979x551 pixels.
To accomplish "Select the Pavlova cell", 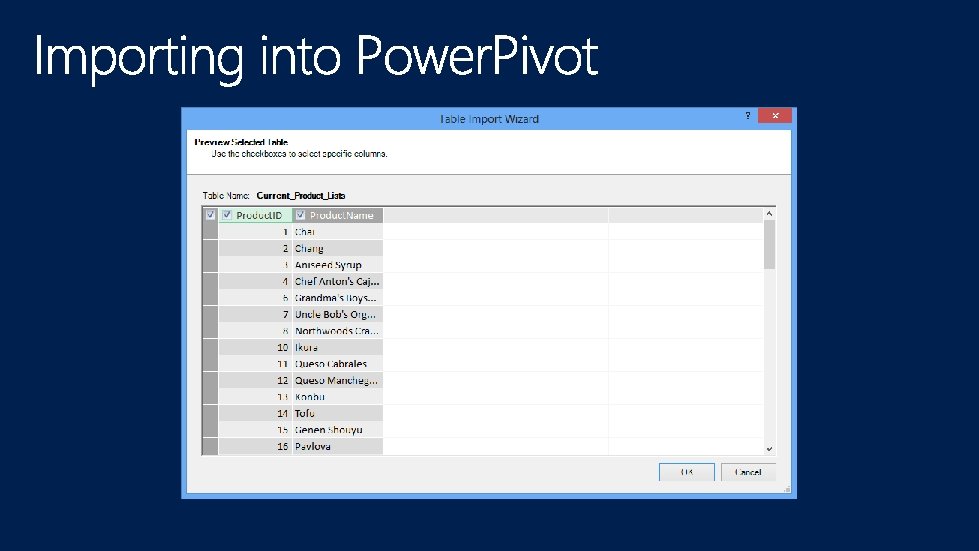I will pyautogui.click(x=338, y=446).
